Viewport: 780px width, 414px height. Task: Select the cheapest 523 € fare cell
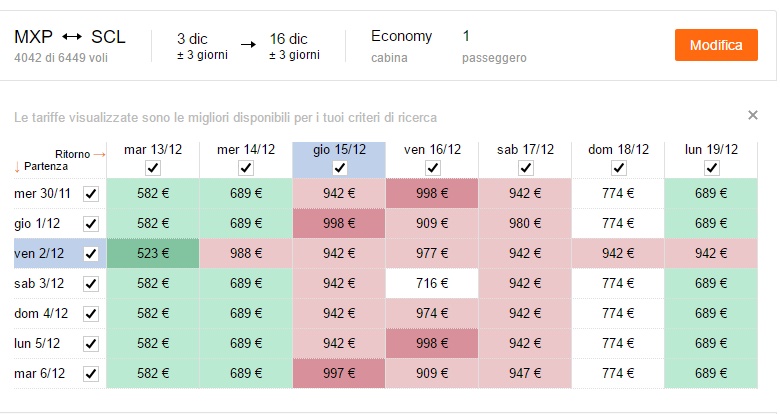153,253
